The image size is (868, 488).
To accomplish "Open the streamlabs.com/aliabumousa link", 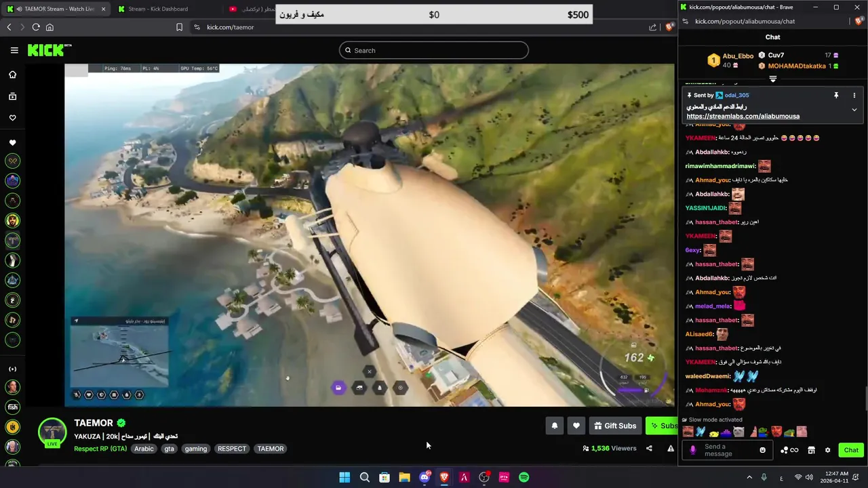I will point(743,117).
